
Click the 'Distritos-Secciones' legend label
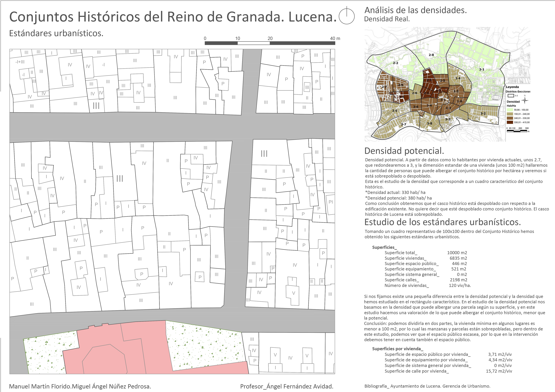click(518, 92)
